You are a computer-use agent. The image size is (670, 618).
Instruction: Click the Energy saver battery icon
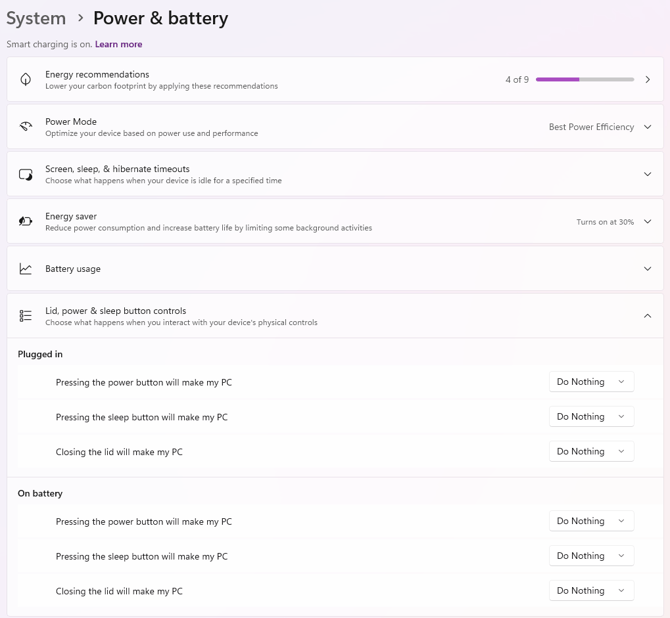[26, 221]
